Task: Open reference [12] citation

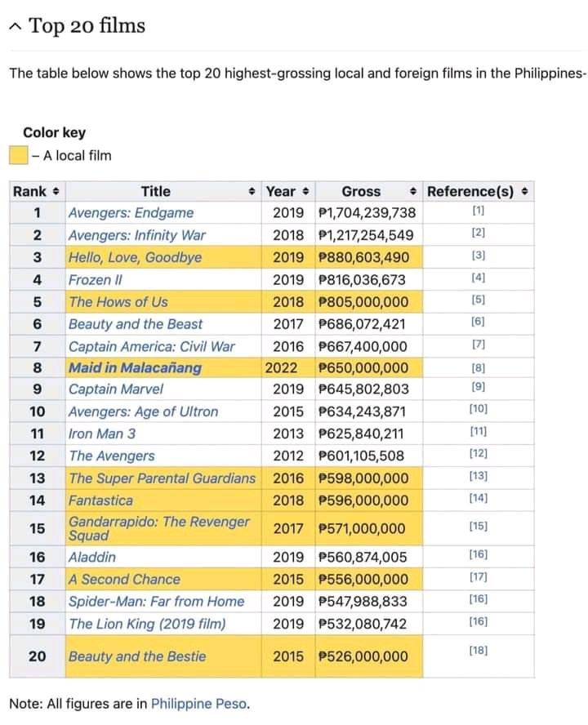Action: tap(479, 454)
